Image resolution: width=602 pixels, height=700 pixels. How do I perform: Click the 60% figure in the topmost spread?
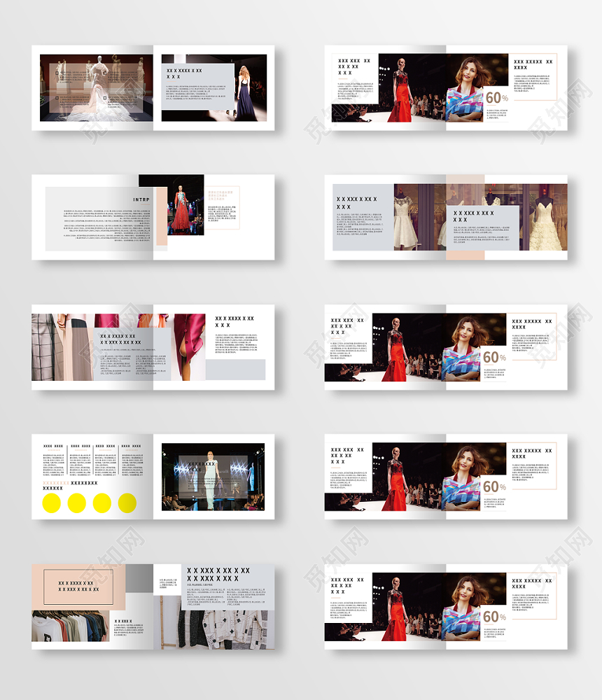click(x=496, y=98)
